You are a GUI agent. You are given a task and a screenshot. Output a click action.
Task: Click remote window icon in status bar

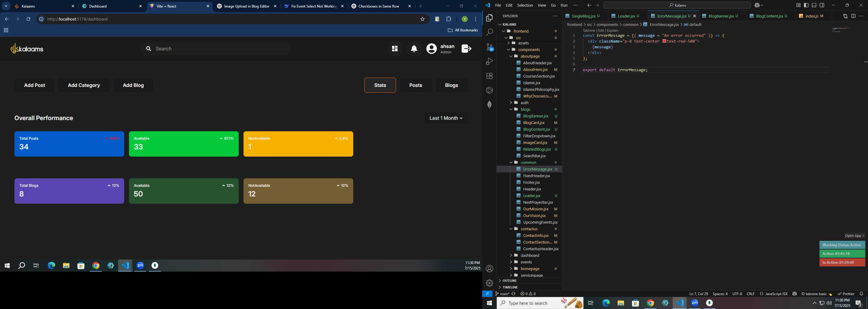coord(487,294)
